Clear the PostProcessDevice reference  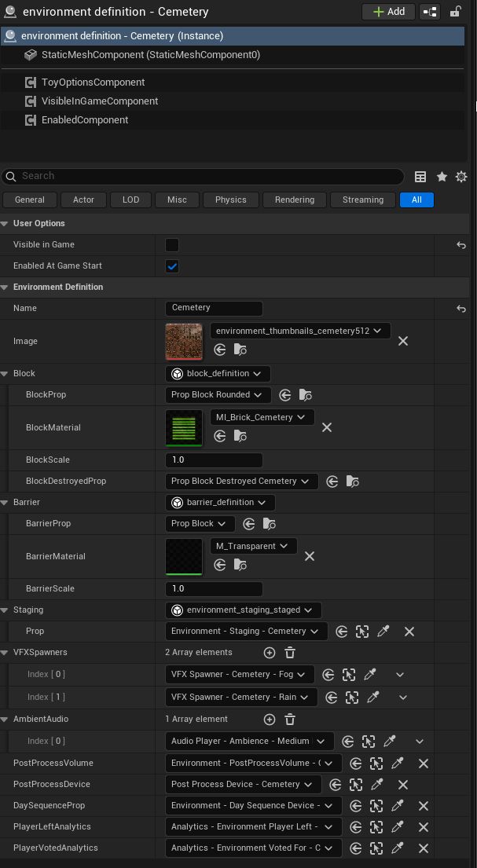coord(403,785)
